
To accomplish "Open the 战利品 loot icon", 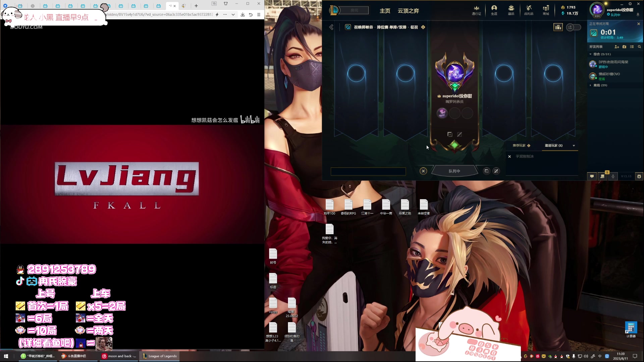I will tap(529, 10).
